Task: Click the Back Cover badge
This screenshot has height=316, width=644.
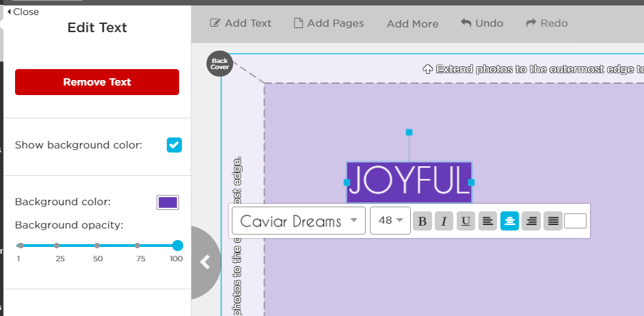Action: click(219, 64)
